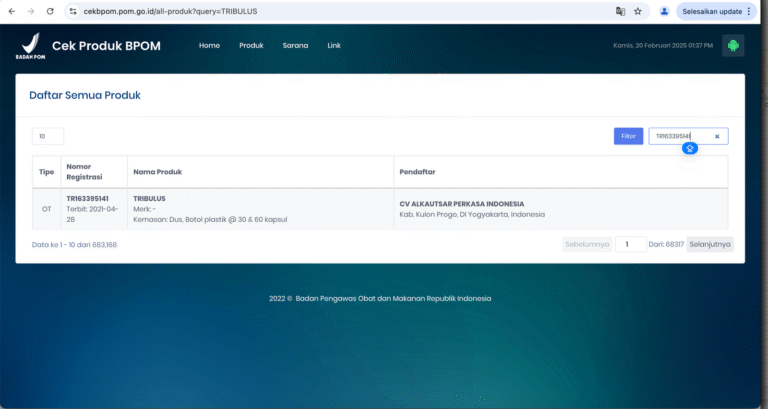Click the Badan POM logo

point(30,46)
